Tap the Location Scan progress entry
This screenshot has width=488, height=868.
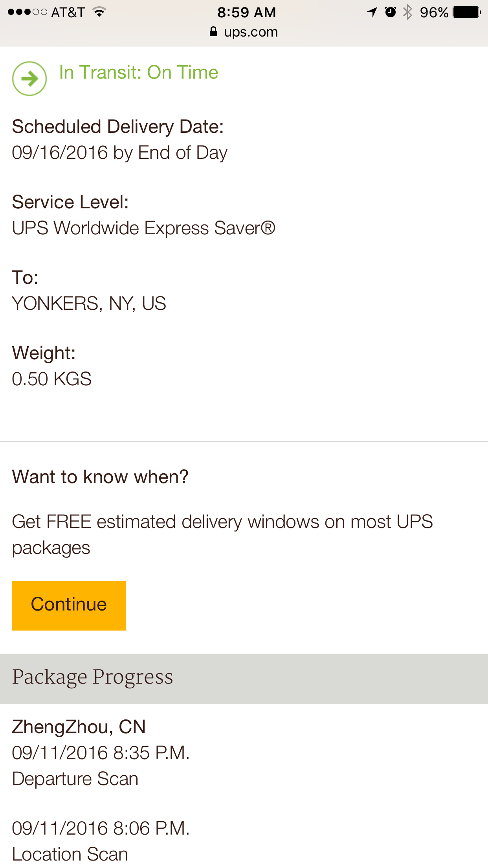70,854
